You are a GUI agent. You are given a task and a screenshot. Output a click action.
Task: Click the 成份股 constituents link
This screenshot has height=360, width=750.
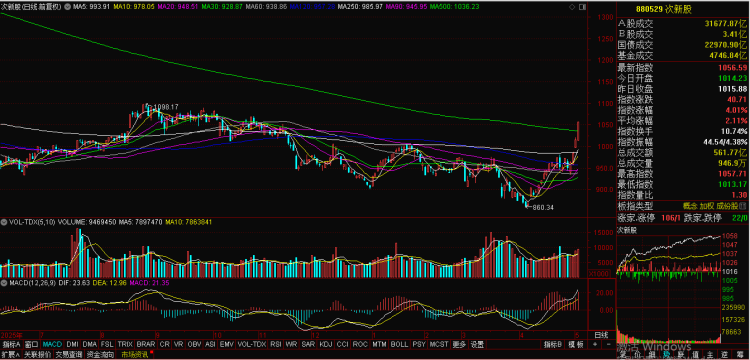727,206
